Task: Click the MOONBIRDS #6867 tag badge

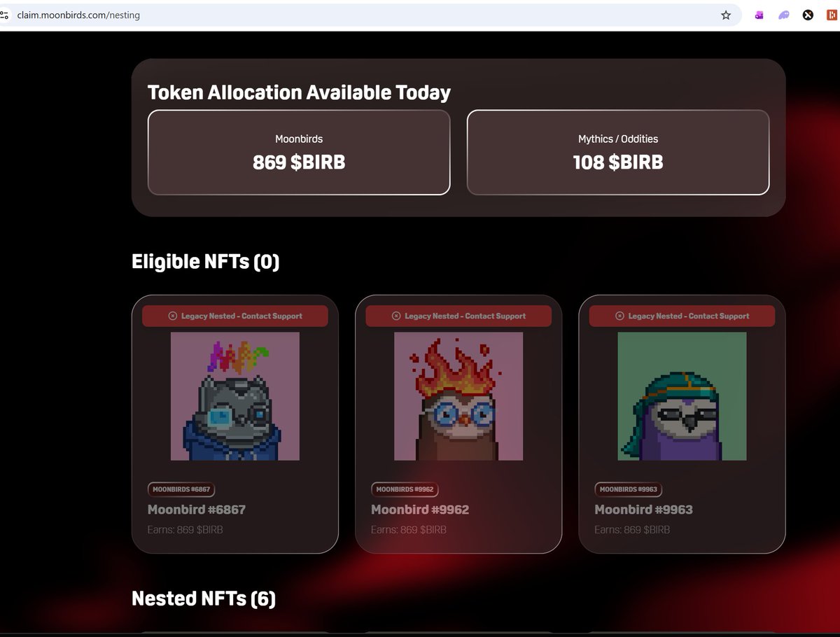Action: coord(181,489)
